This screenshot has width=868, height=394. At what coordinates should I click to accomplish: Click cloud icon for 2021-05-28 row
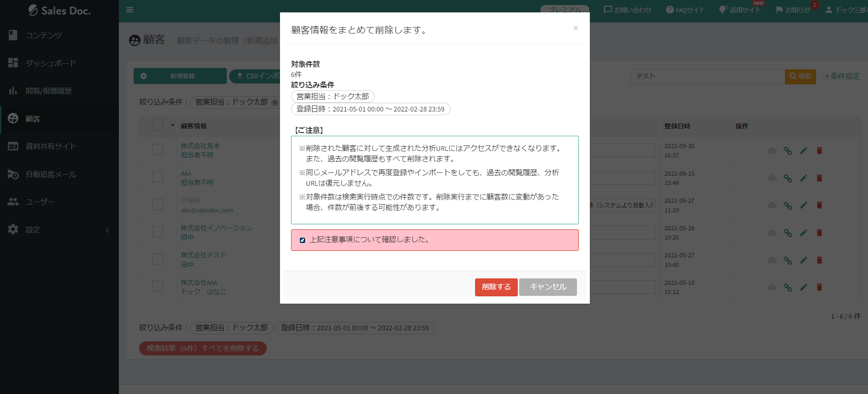772,233
